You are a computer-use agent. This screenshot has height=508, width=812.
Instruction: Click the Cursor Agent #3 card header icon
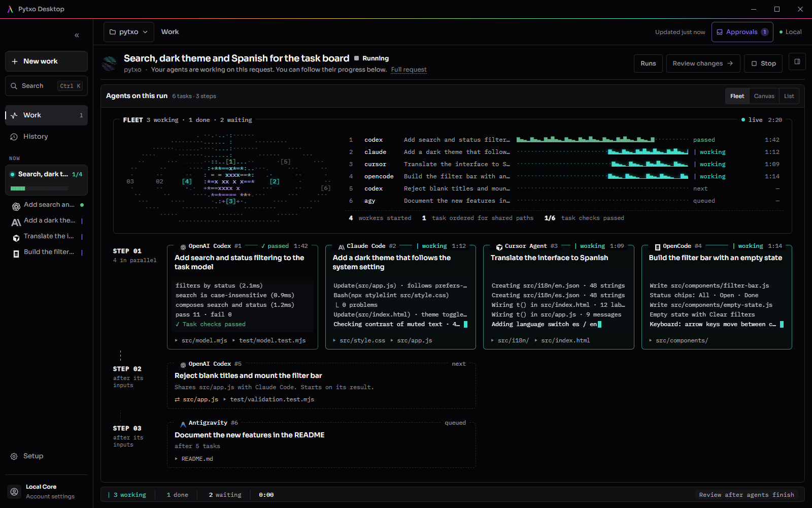point(499,247)
